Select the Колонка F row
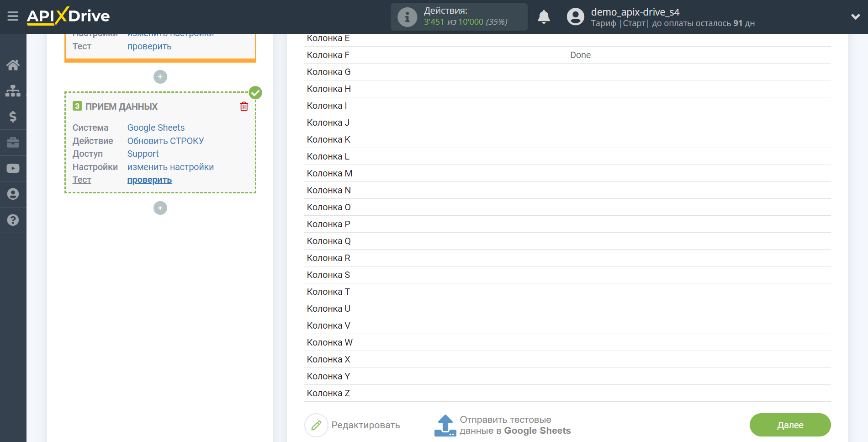868x442 pixels. point(567,55)
